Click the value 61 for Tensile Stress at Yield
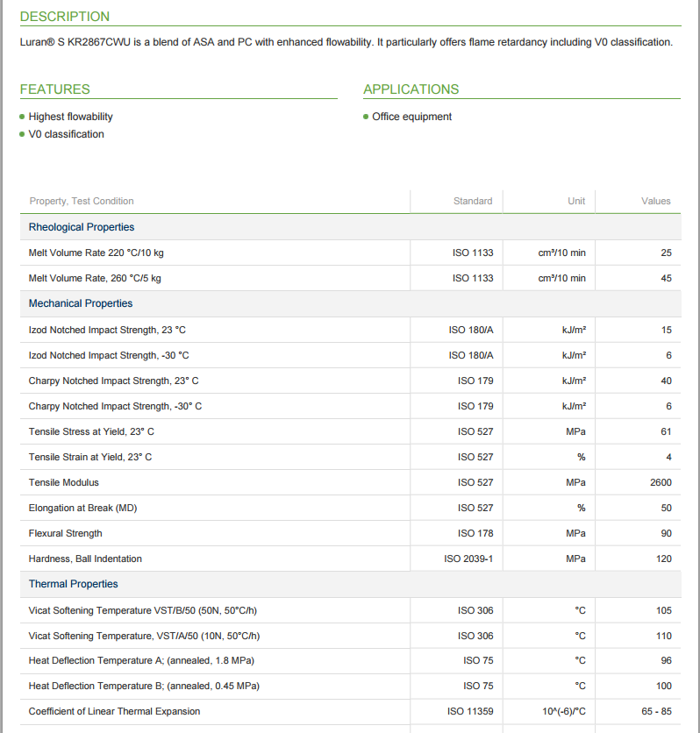 coord(666,431)
